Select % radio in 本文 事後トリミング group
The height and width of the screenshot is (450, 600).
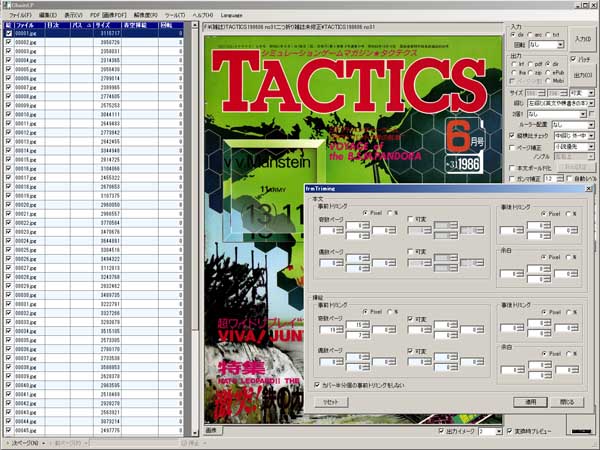568,214
